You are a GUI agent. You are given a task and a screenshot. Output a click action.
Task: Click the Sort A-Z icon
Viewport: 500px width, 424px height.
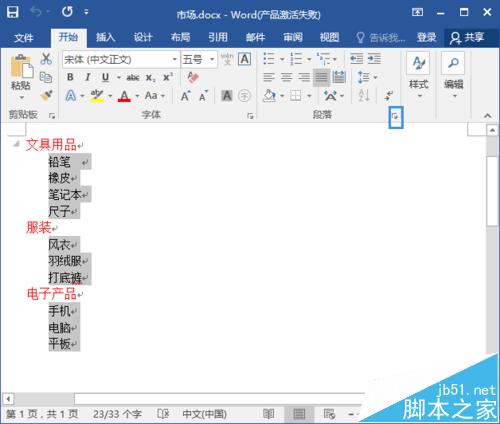click(364, 96)
